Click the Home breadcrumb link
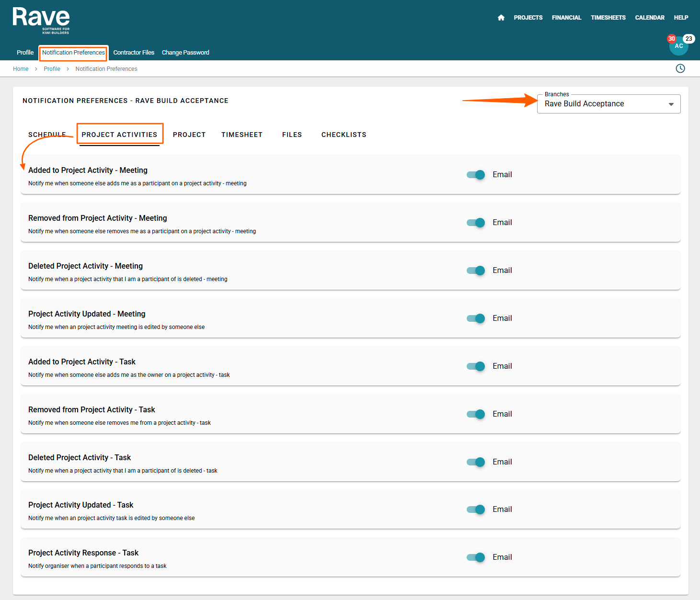 [x=21, y=69]
